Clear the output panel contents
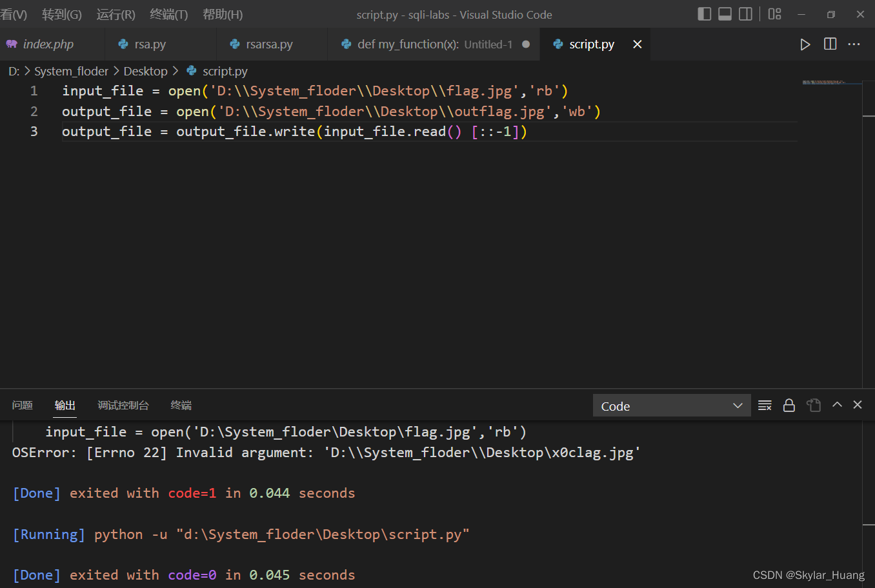Image resolution: width=875 pixels, height=588 pixels. tap(765, 406)
